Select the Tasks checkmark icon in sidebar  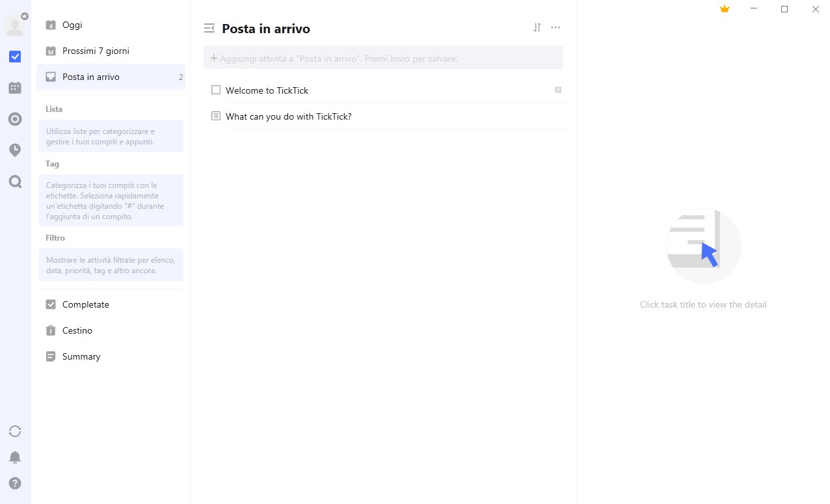(15, 57)
